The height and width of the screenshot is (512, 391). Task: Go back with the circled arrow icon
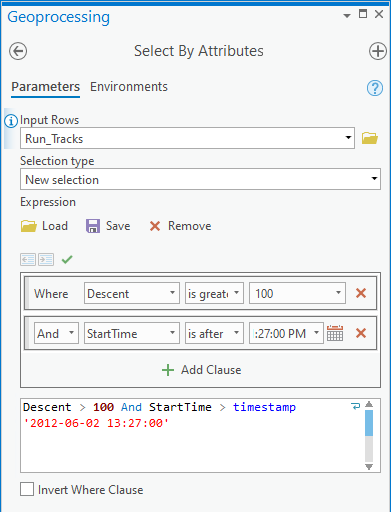pyautogui.click(x=18, y=51)
